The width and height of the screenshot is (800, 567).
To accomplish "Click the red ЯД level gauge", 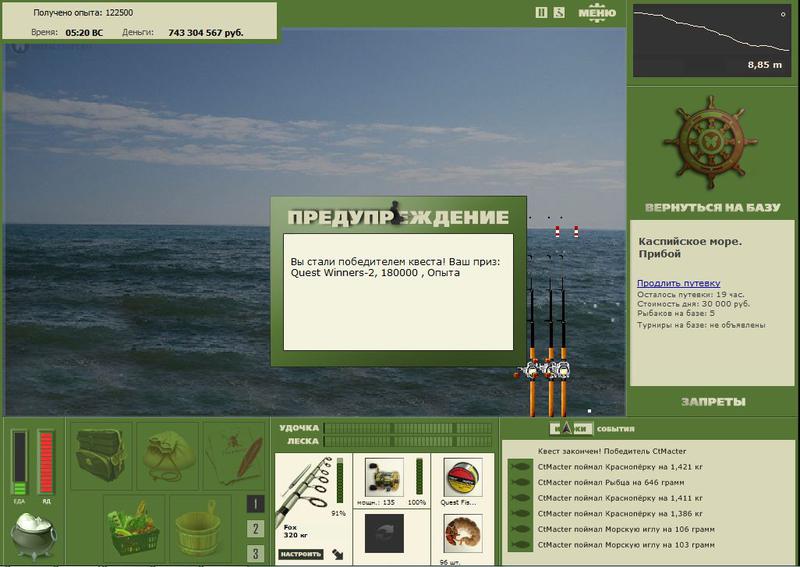I will [x=46, y=462].
